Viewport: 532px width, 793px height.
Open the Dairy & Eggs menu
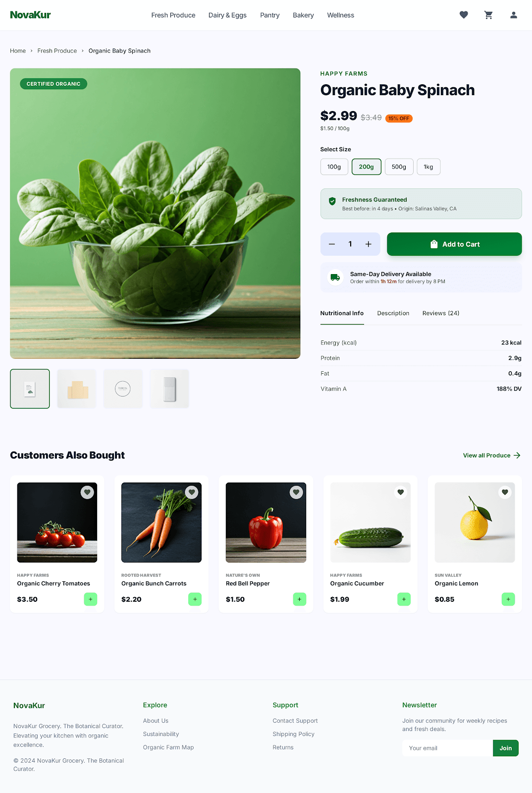[227, 15]
